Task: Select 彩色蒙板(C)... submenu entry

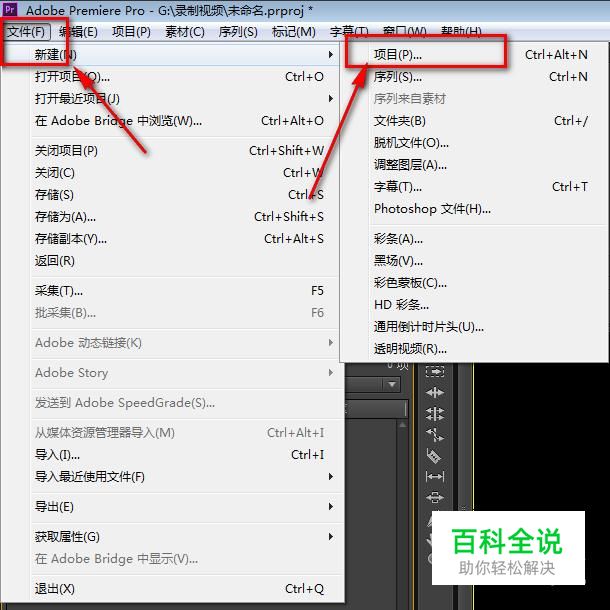Action: (474, 283)
